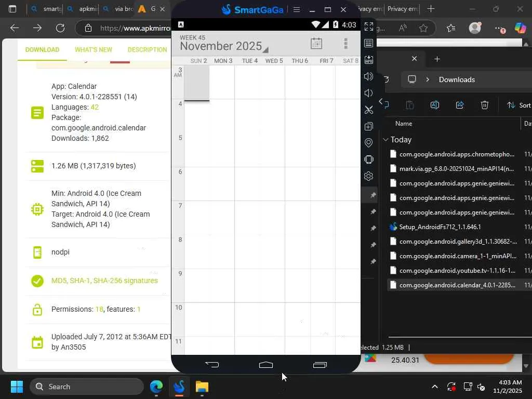
Task: Click SmartGaGa install APK icon
Action: click(368, 60)
